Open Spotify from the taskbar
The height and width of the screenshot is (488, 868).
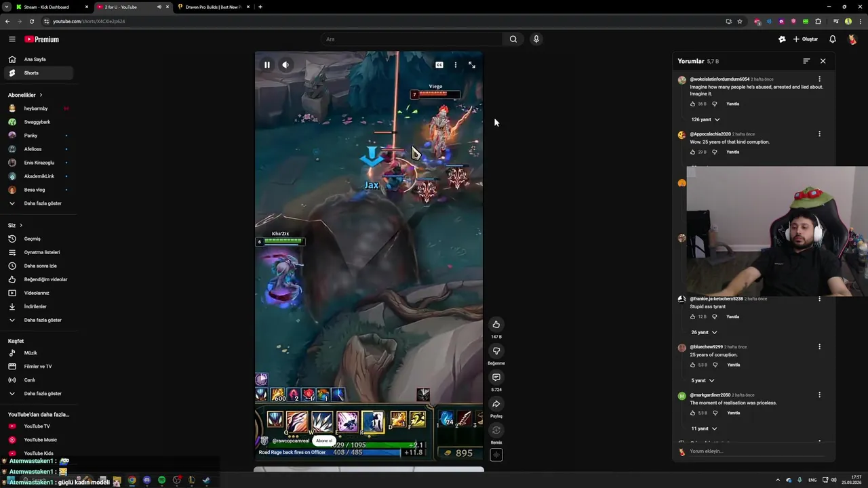tap(161, 480)
